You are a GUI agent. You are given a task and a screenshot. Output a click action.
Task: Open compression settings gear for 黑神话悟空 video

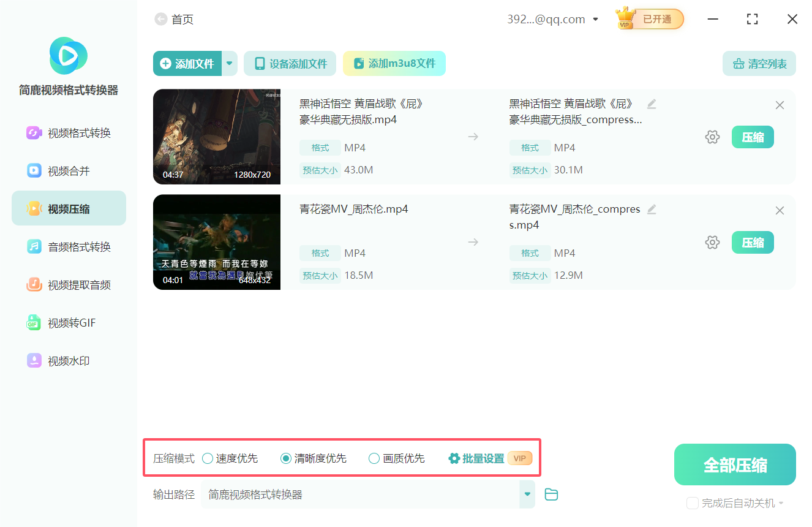(x=712, y=137)
